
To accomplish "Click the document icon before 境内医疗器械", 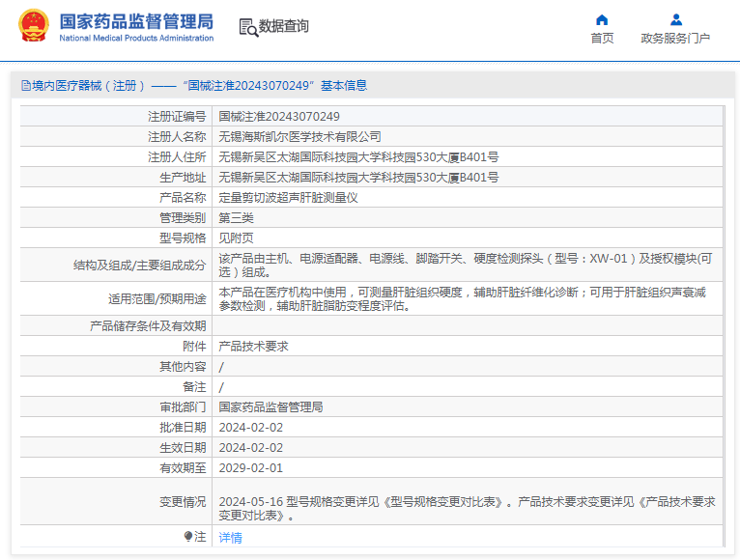I will point(26,86).
